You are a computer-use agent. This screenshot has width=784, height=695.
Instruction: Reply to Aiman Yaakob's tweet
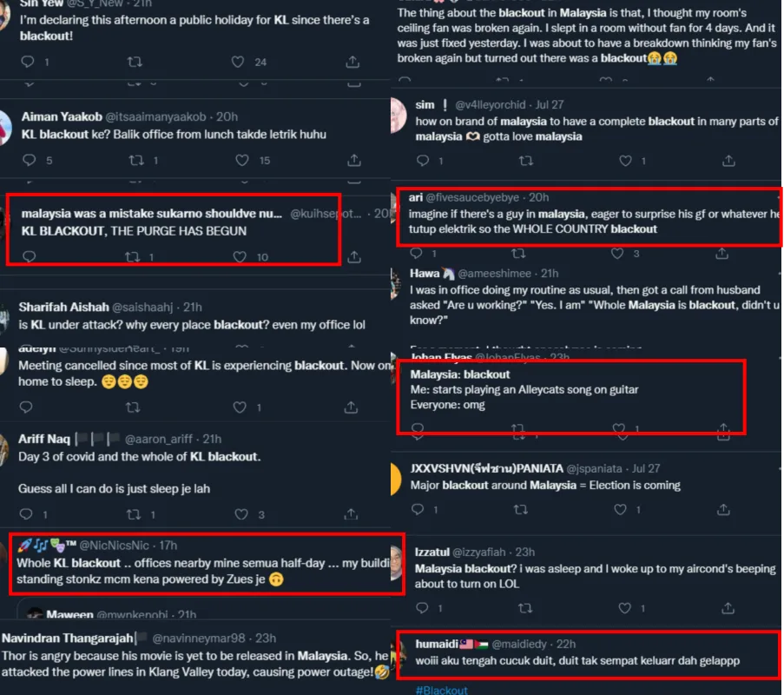click(30, 160)
